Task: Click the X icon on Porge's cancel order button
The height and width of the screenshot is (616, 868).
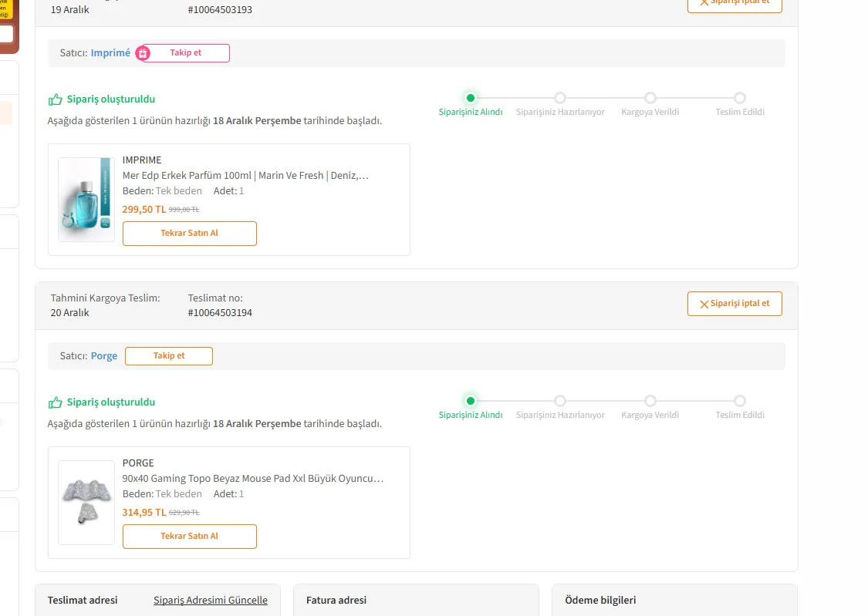Action: pyautogui.click(x=704, y=305)
